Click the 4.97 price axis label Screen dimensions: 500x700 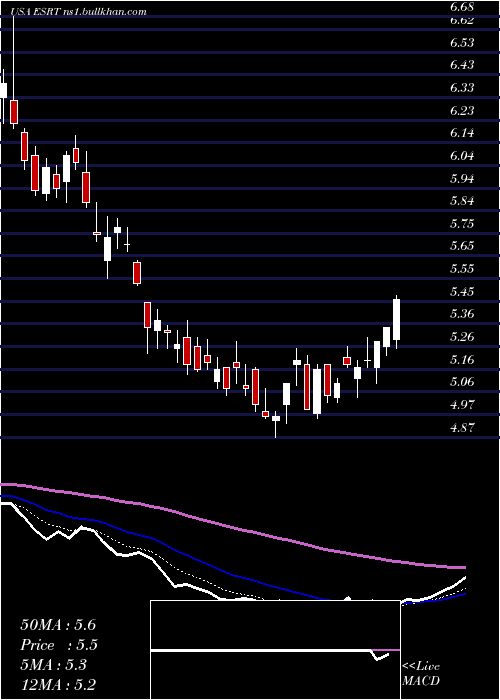pyautogui.click(x=462, y=405)
